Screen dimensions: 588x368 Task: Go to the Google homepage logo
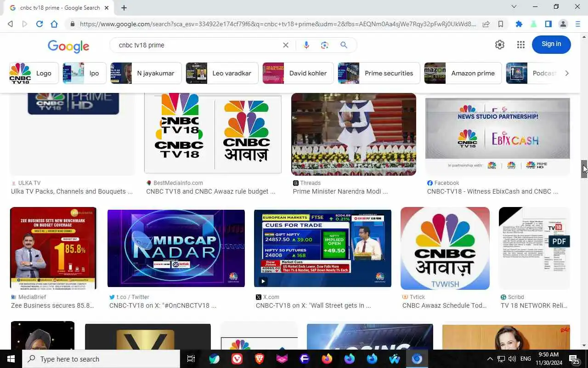click(68, 46)
